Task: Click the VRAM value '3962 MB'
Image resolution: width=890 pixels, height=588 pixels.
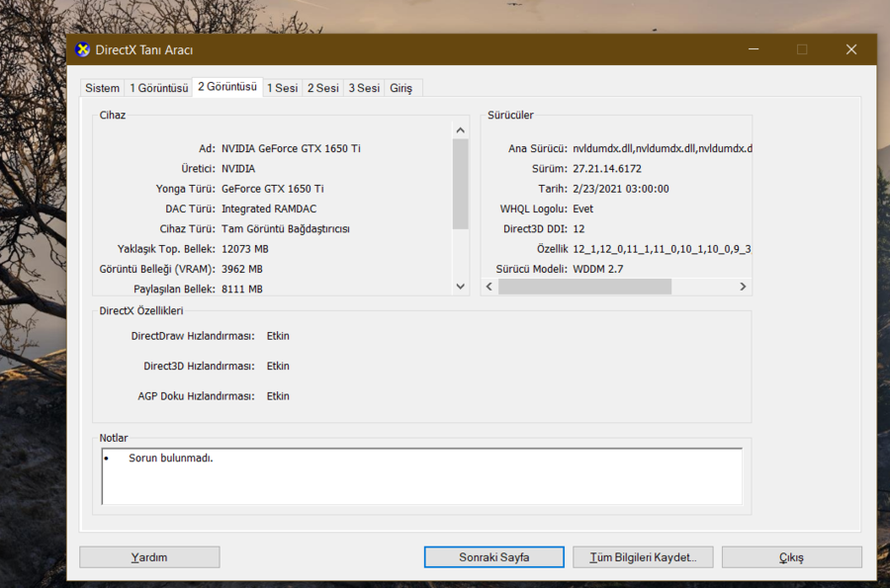Action: pyautogui.click(x=242, y=269)
